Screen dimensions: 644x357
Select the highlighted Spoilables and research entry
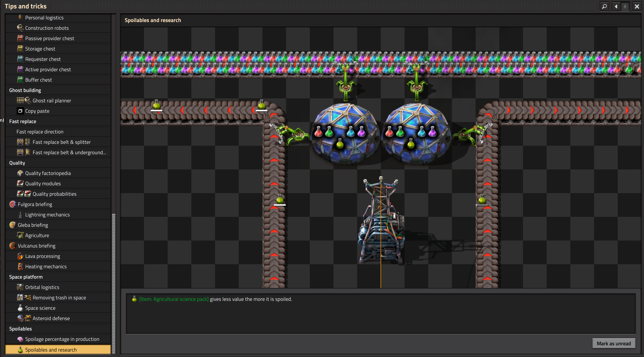pyautogui.click(x=58, y=350)
